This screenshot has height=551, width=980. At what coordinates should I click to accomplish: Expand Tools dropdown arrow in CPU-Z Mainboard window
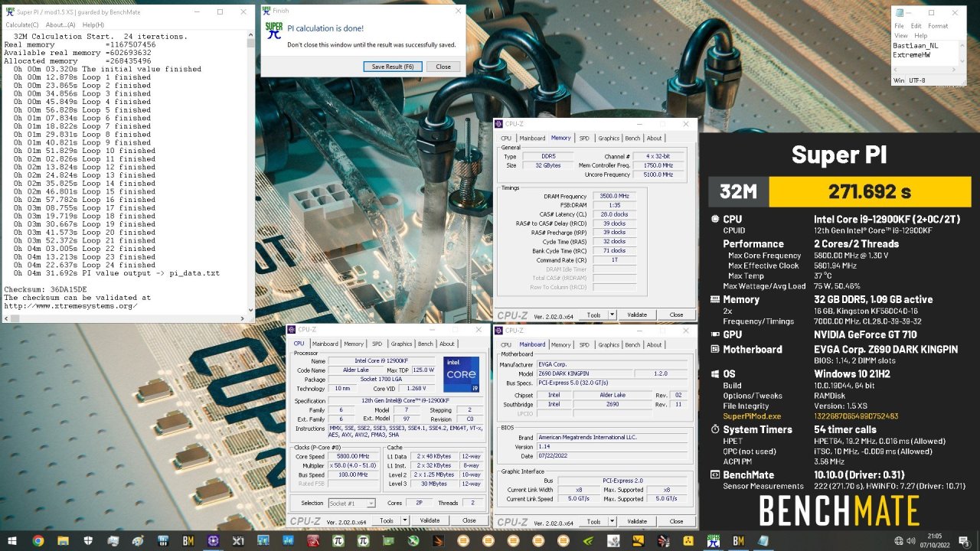(x=612, y=521)
